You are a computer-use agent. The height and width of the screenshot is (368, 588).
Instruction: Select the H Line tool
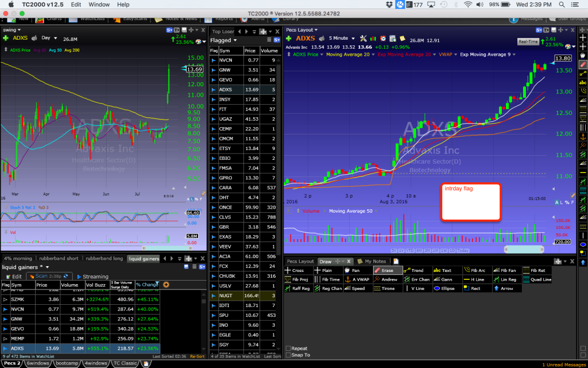coord(477,279)
